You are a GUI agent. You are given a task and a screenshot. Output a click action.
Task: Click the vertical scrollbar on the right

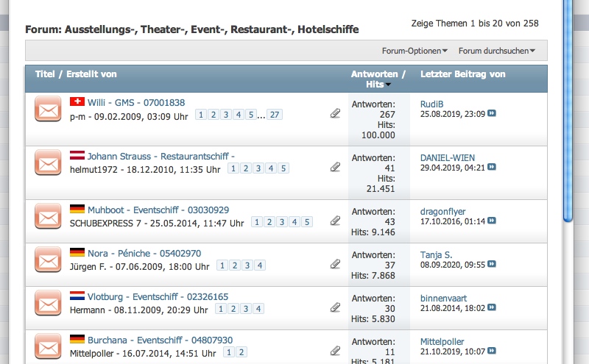[568, 110]
